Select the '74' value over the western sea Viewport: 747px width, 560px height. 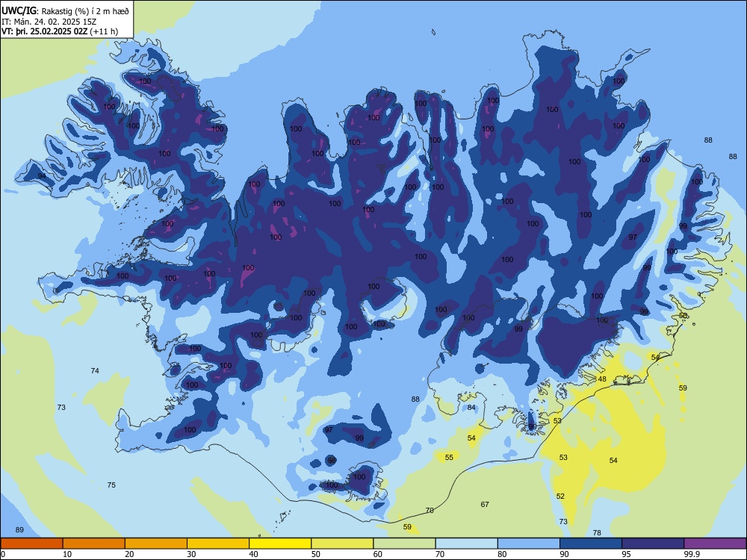point(95,370)
